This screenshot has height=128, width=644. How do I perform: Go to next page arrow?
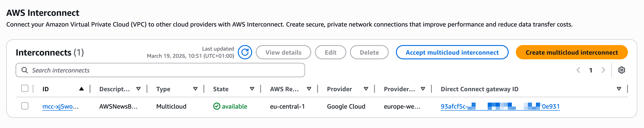604,70
